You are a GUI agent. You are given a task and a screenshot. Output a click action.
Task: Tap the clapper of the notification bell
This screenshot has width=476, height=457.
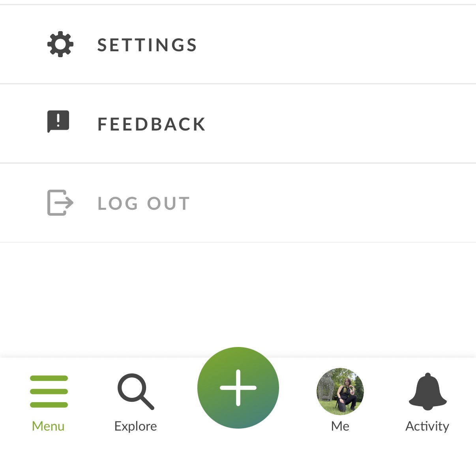[428, 408]
